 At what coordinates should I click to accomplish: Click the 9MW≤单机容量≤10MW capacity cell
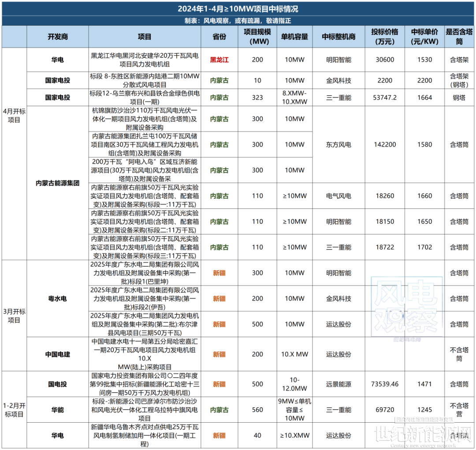(294, 410)
